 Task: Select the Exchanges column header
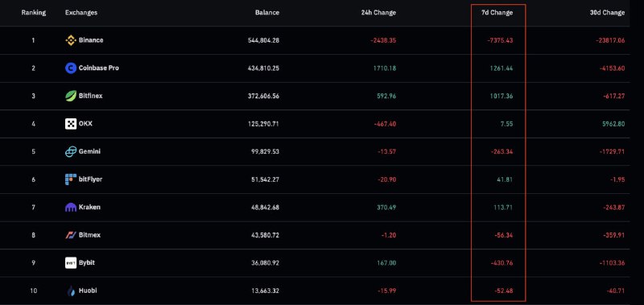(81, 12)
